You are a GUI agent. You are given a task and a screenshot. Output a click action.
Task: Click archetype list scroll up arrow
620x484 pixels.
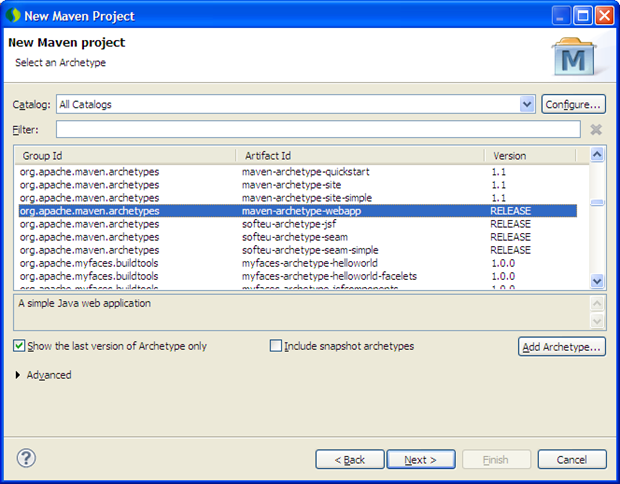[x=597, y=155]
